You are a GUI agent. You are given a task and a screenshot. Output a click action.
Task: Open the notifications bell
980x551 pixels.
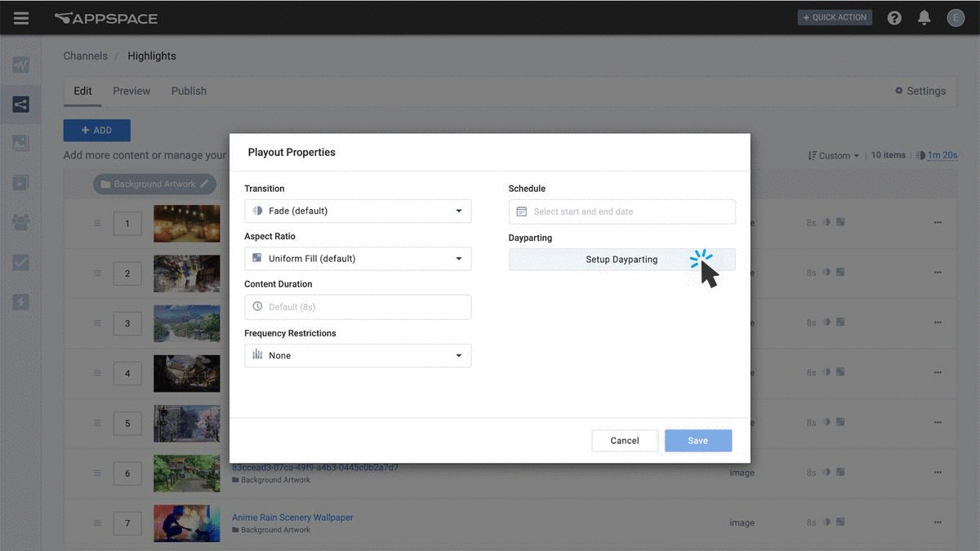(x=924, y=18)
